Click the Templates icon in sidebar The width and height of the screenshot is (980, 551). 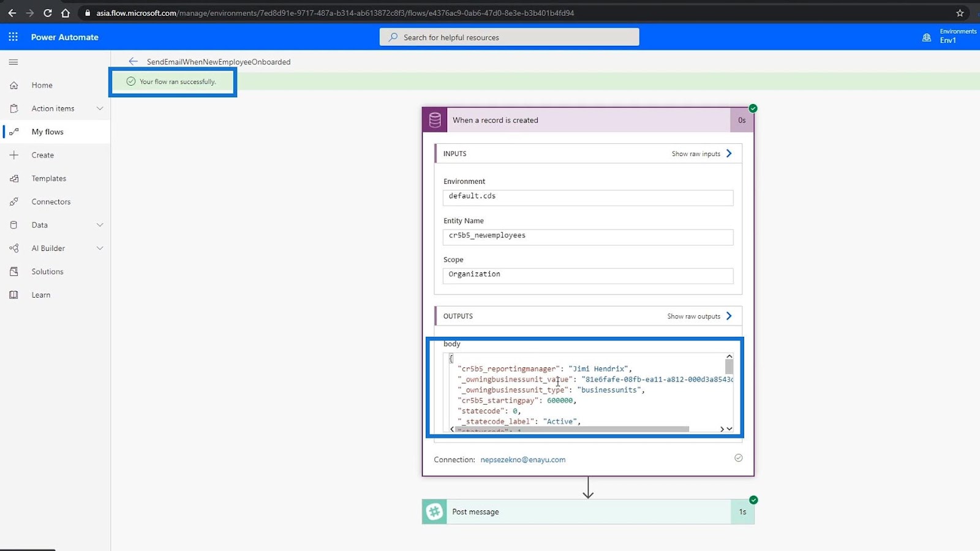pyautogui.click(x=14, y=178)
